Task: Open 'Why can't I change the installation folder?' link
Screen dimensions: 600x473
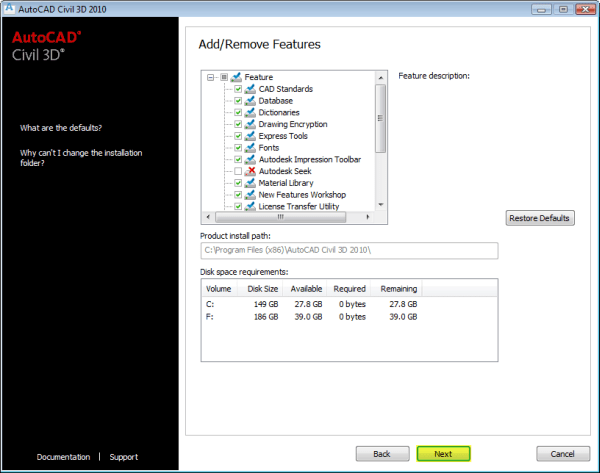Action: pyautogui.click(x=81, y=158)
